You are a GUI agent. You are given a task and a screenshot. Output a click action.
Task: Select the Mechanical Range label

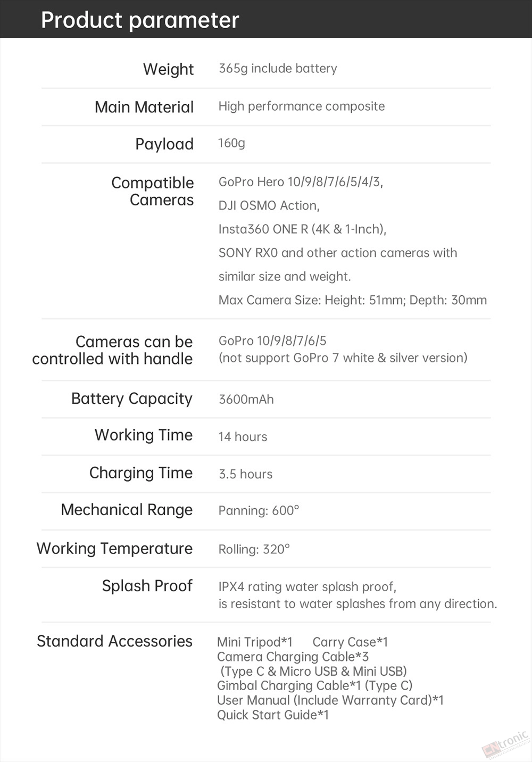[x=127, y=510]
